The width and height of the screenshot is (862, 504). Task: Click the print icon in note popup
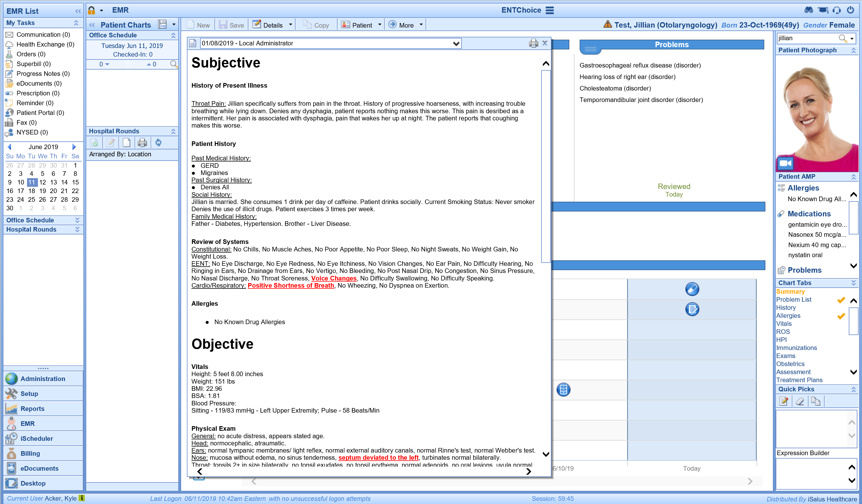click(533, 43)
